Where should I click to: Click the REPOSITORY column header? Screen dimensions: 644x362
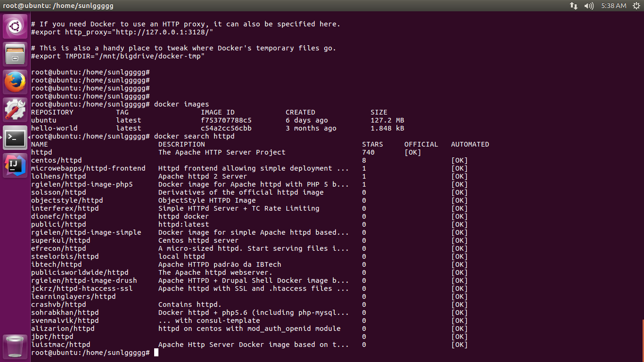52,112
